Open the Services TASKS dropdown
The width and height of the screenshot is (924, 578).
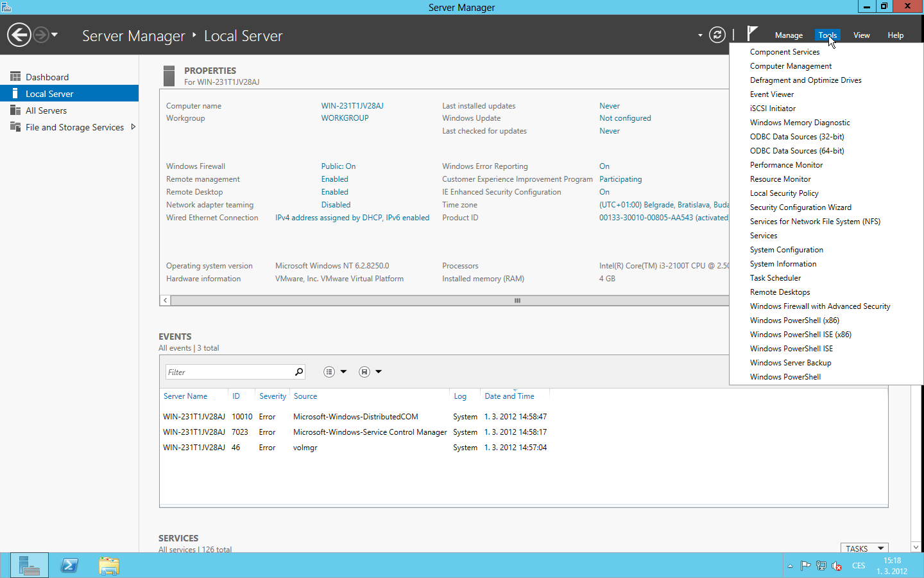(x=864, y=548)
